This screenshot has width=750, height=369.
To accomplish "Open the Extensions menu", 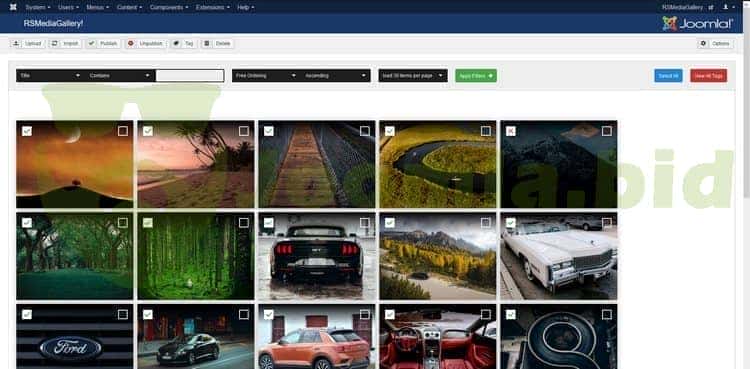I will 213,7.
